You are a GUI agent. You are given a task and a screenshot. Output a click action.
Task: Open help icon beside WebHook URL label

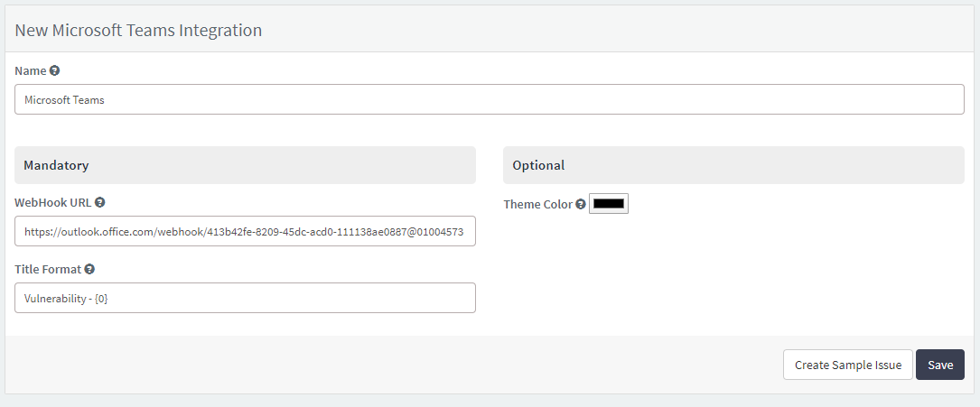99,202
